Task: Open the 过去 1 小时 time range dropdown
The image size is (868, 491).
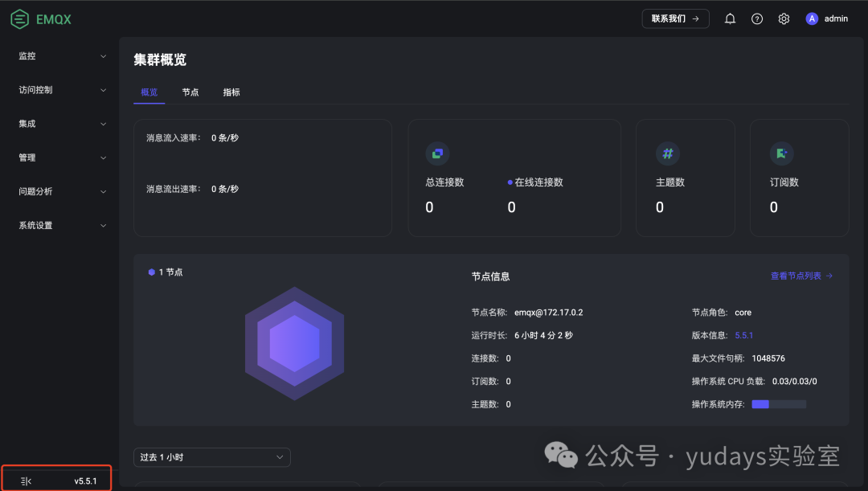Action: (211, 456)
